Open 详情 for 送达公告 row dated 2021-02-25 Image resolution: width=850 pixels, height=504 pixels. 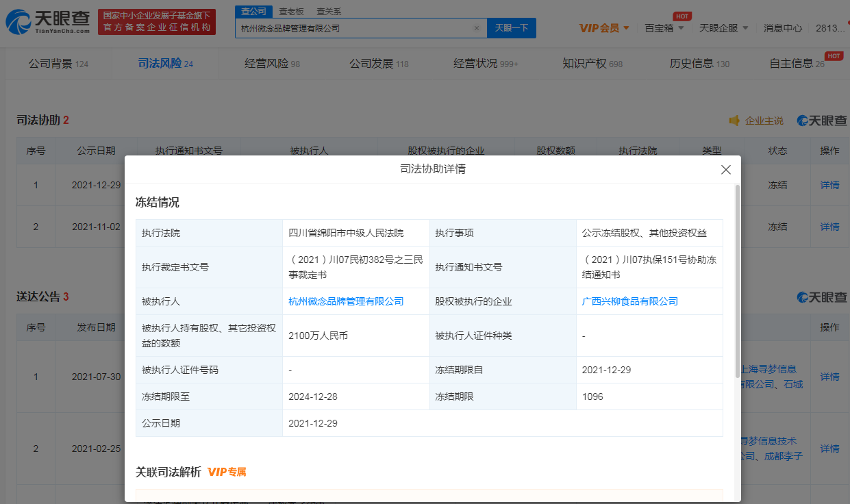point(829,449)
